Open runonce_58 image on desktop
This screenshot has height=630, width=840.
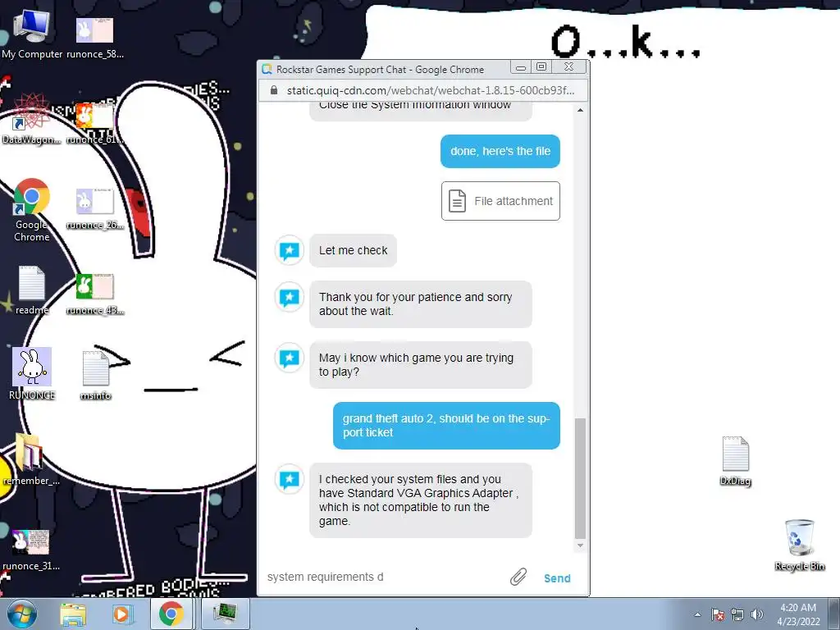click(x=95, y=36)
